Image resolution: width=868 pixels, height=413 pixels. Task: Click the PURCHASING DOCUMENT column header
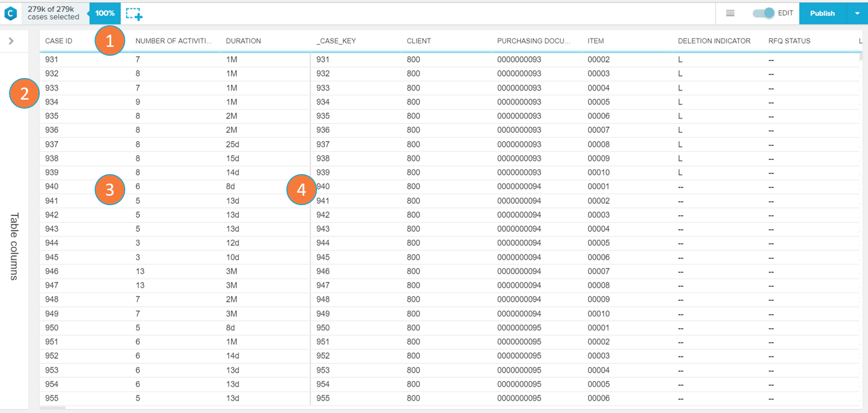(x=533, y=41)
